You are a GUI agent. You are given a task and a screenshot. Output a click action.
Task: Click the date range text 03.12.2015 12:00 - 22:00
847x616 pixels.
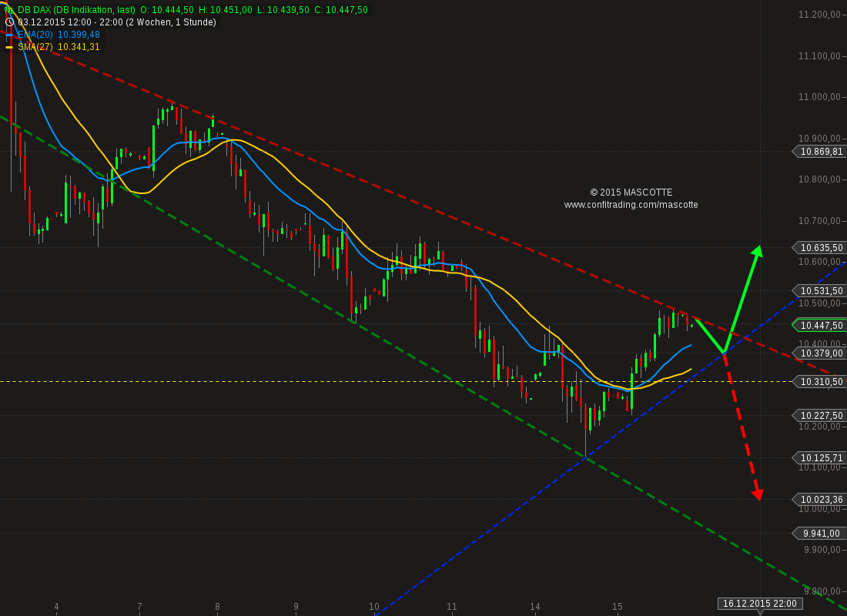70,22
